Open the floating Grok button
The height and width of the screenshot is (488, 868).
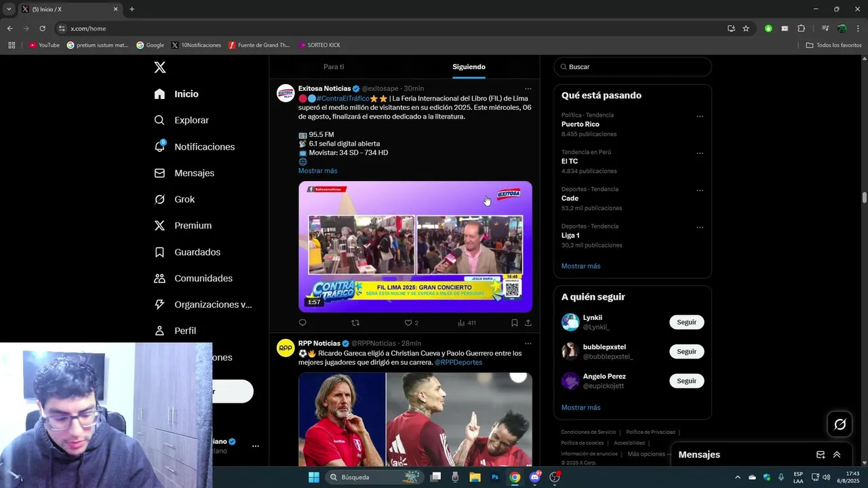point(840,424)
